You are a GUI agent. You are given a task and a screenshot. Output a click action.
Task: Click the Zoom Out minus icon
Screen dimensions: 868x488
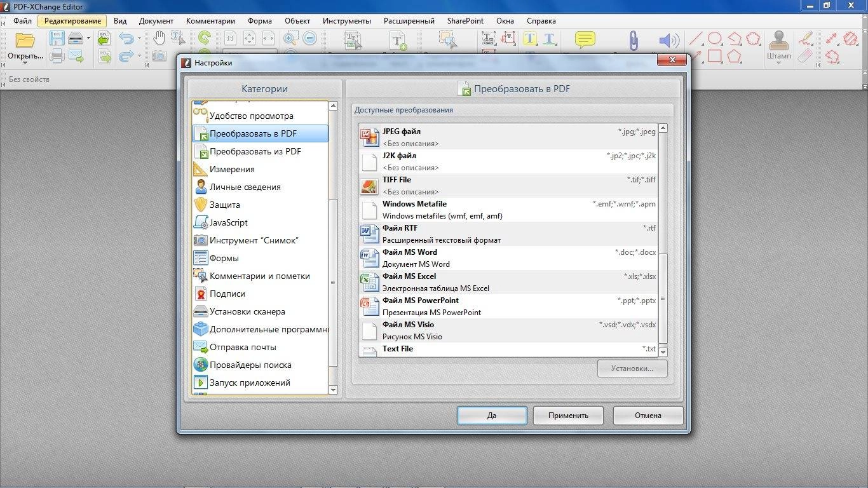point(309,38)
